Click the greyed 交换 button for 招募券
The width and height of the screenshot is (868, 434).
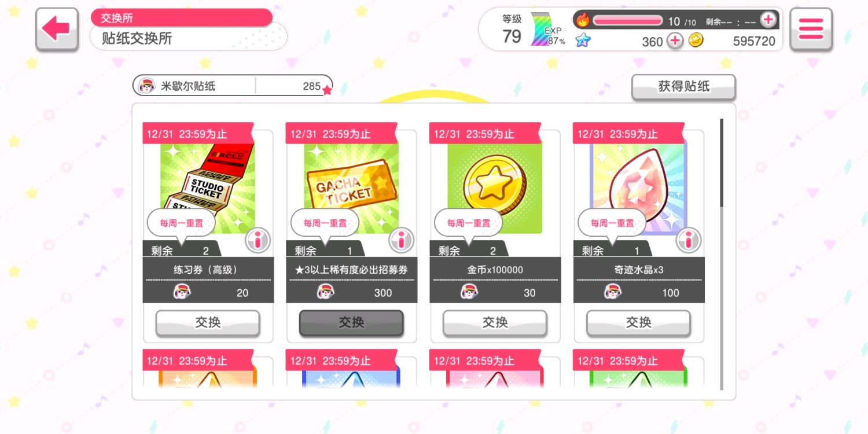coord(351,323)
